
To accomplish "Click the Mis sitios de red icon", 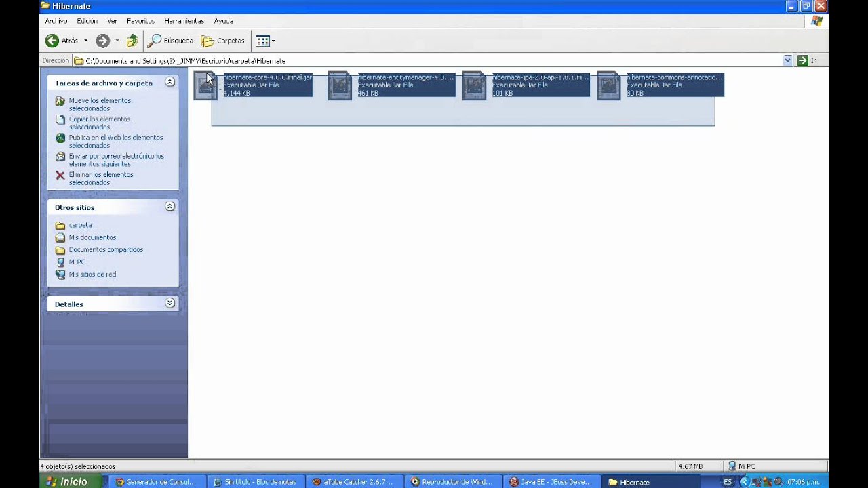I will [x=60, y=274].
